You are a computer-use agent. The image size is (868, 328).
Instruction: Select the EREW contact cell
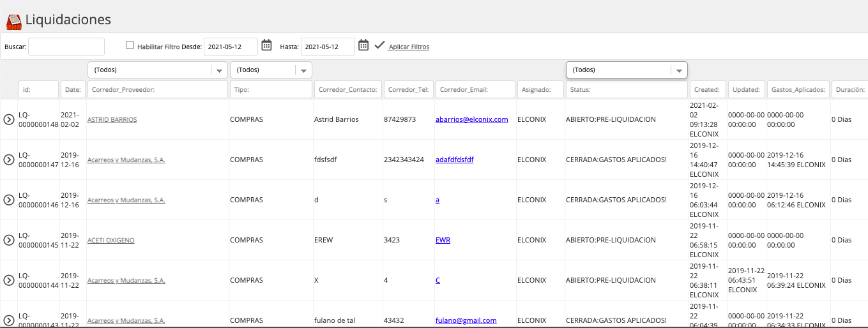(x=324, y=240)
